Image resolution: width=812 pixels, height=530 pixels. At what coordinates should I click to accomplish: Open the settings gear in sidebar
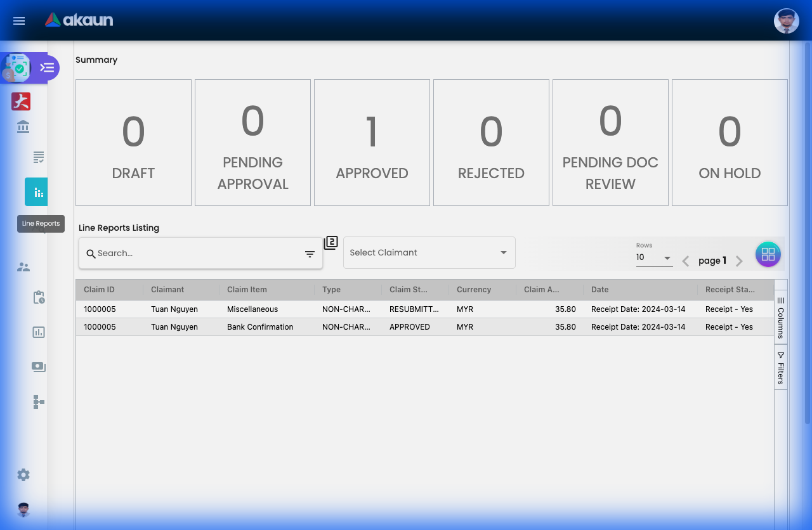(x=23, y=474)
